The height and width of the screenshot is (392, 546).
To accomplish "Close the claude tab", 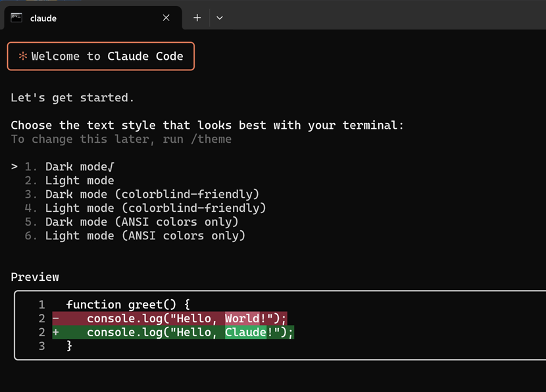I will pos(166,18).
